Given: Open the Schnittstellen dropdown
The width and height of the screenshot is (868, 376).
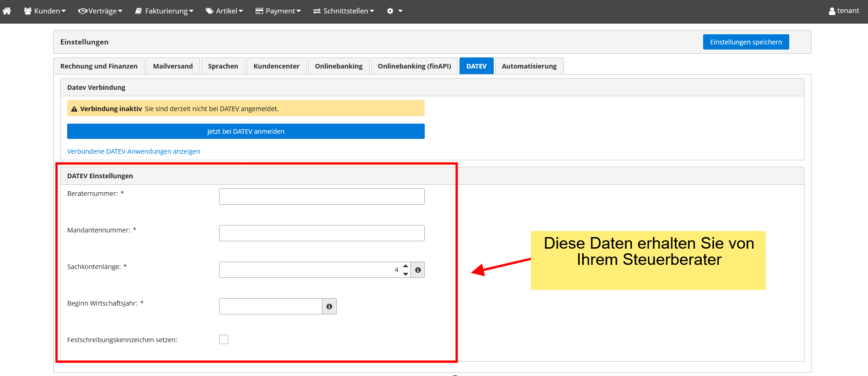Looking at the screenshot, I should pos(344,11).
